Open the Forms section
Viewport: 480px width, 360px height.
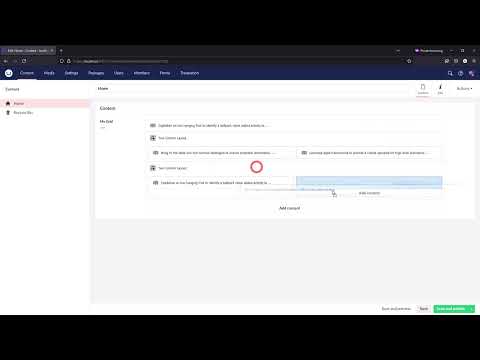(x=165, y=73)
